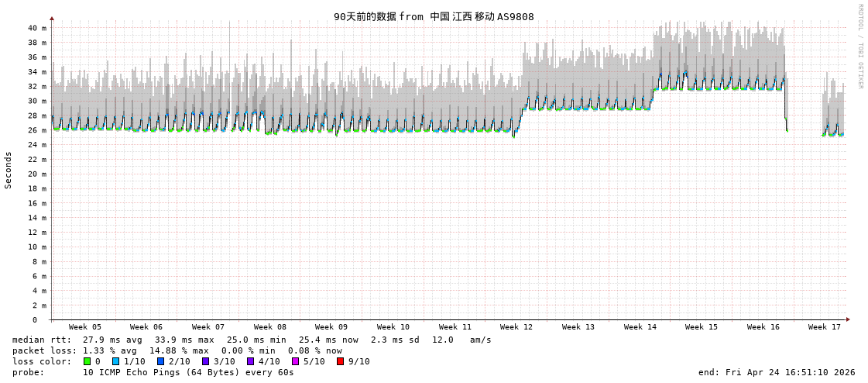
Task: Click the median rtt statistics line
Action: (x=252, y=340)
